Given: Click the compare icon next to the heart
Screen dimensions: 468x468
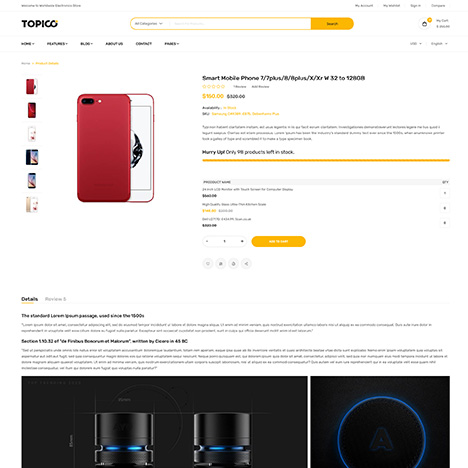Looking at the screenshot, I should point(221,264).
